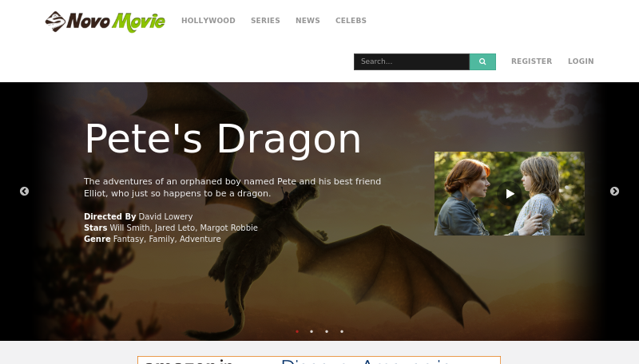
Task: Select the fourth carousel dot
Action: click(x=342, y=331)
